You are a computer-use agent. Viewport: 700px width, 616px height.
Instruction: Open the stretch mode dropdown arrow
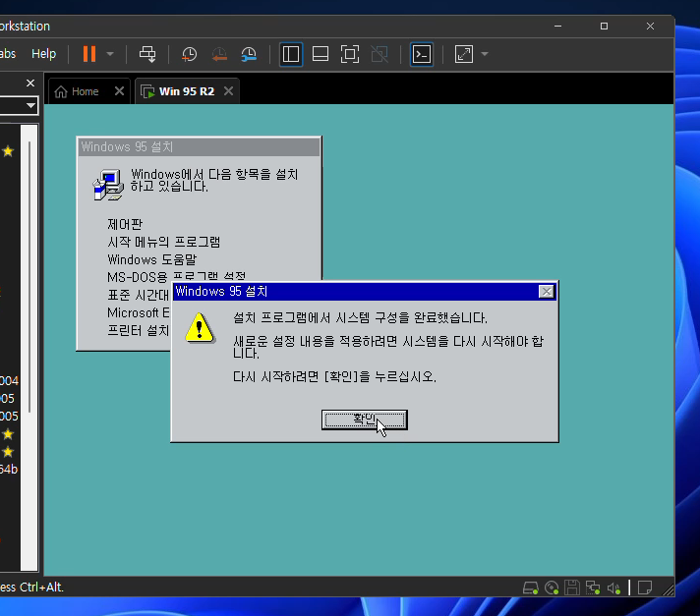(485, 54)
